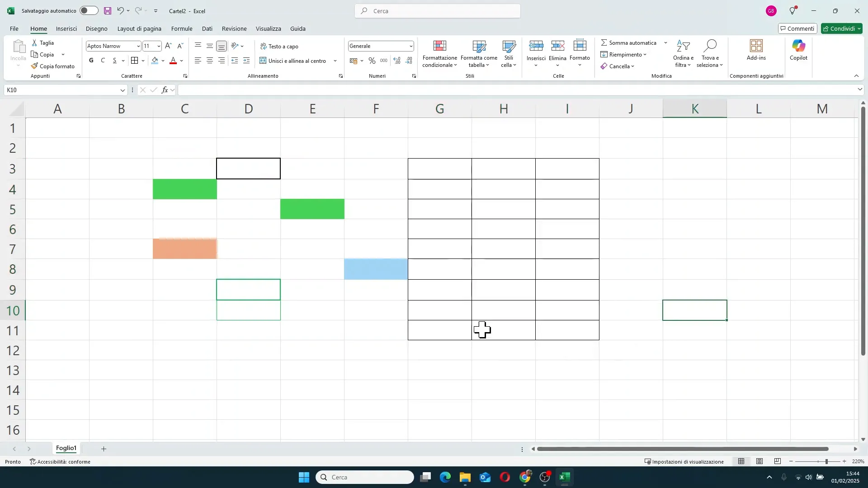The height and width of the screenshot is (488, 868).
Task: Open the File menu
Action: (14, 28)
